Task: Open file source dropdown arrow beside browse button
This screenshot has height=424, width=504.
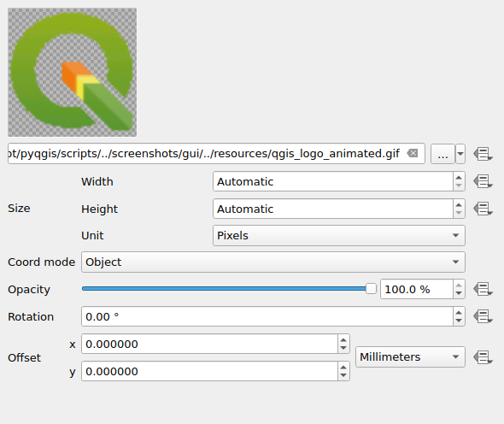Action: tap(460, 154)
